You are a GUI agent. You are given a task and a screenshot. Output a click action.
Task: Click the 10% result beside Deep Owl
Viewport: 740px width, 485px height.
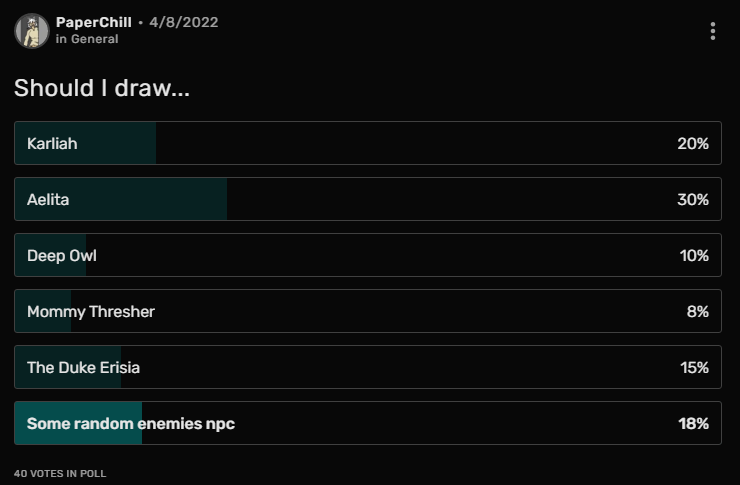point(694,255)
